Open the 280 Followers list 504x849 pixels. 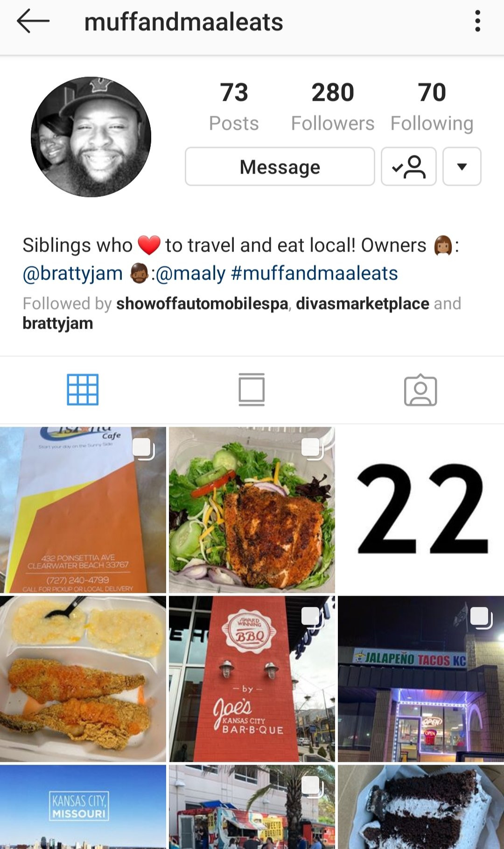333,106
